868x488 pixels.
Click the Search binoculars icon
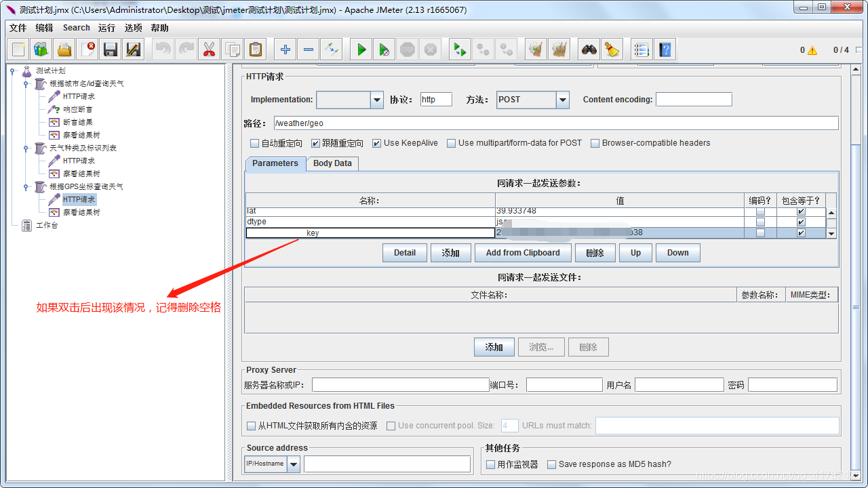click(x=589, y=49)
